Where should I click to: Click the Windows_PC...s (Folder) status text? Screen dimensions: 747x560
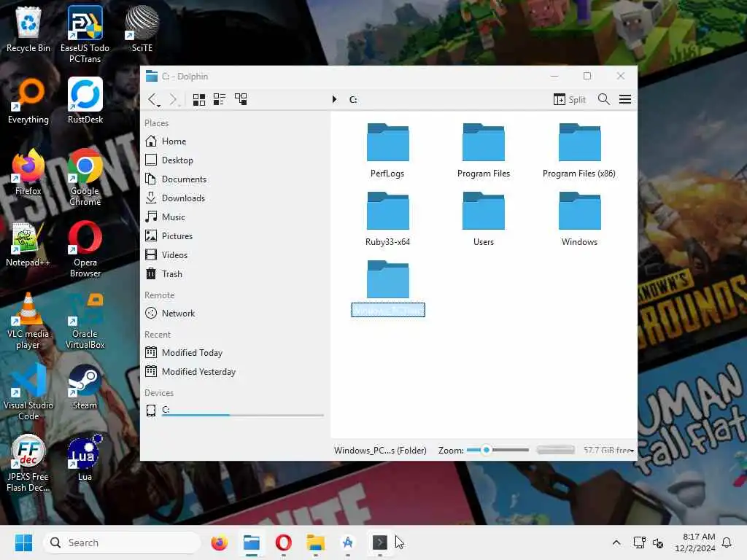point(380,451)
